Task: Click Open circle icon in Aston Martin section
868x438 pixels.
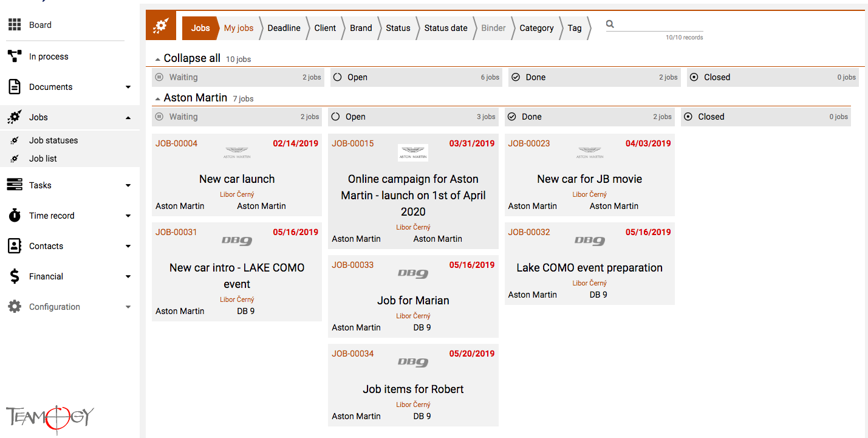Action: click(x=335, y=117)
